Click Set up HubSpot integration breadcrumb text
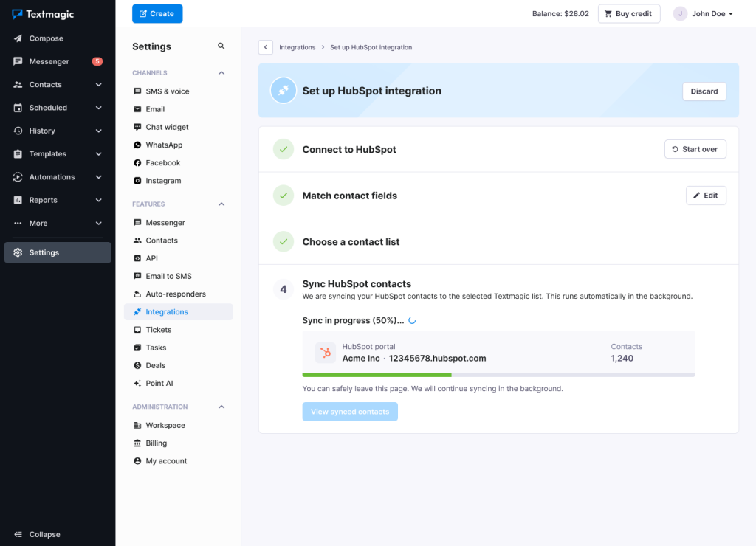This screenshot has width=756, height=546. 371,47
